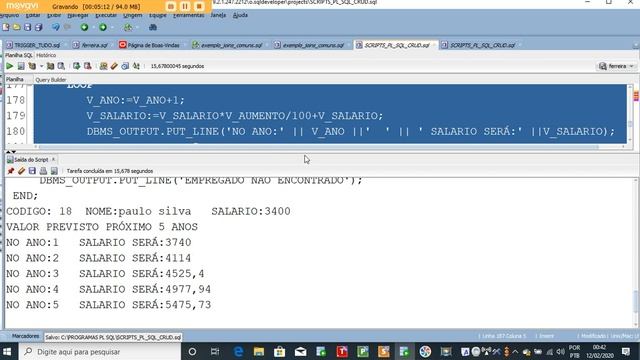Click the Undo icon
This screenshot has width=640, height=360.
(x=56, y=27)
